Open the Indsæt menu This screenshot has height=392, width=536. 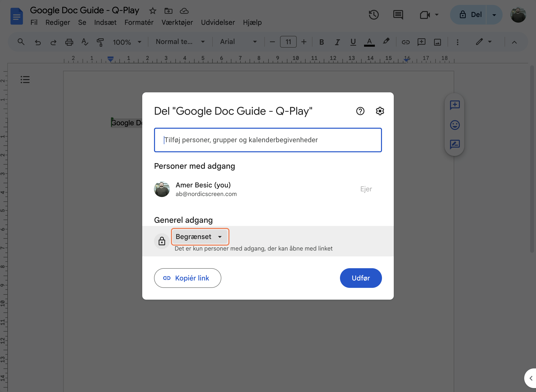point(105,22)
